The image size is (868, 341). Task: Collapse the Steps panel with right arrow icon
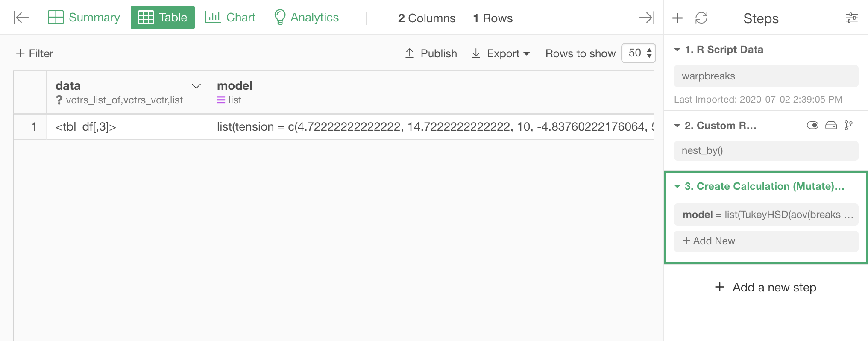tap(647, 18)
